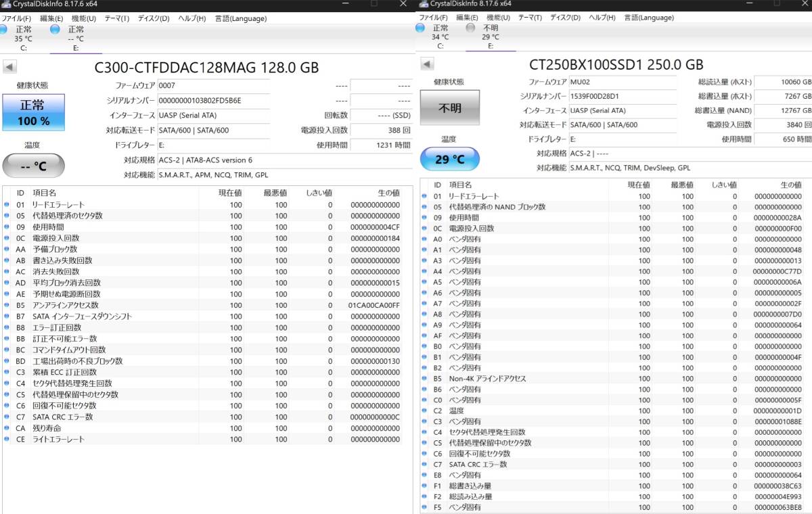The height and width of the screenshot is (514, 812).
Task: Click status dot of row F1 総書き込み量
Action: 424,486
